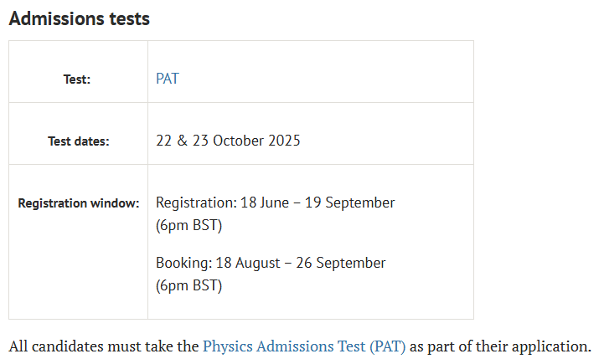Select the '18 August' booking start date
599x364 pixels.
point(246,263)
